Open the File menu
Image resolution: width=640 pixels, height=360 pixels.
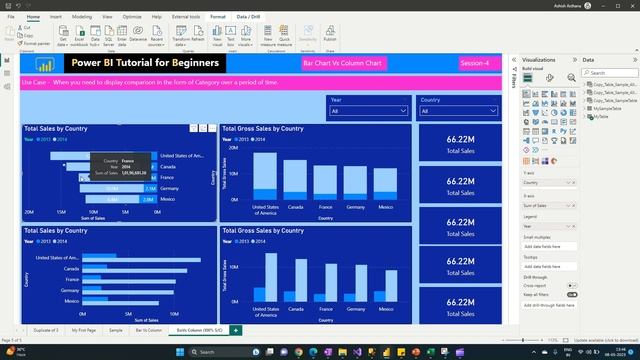coord(11,17)
